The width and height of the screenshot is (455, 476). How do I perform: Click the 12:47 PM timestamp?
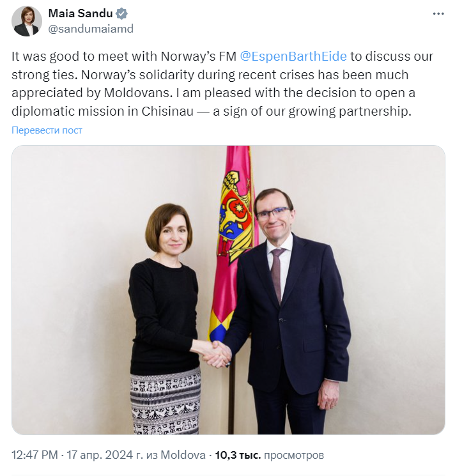tap(35, 456)
